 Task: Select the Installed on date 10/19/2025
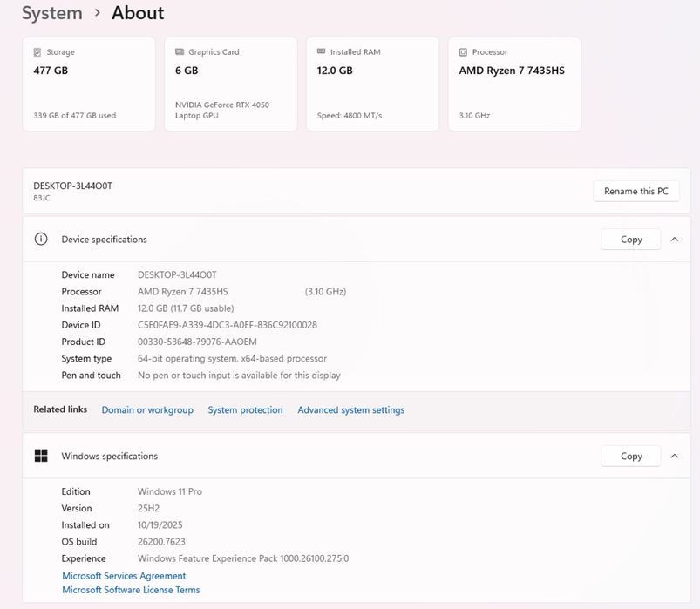coord(160,525)
